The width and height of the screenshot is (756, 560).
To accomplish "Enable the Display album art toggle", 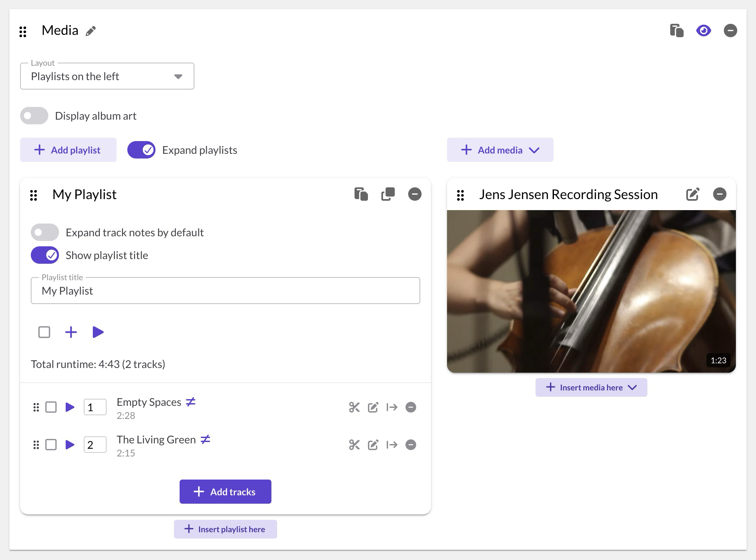I will click(x=34, y=116).
